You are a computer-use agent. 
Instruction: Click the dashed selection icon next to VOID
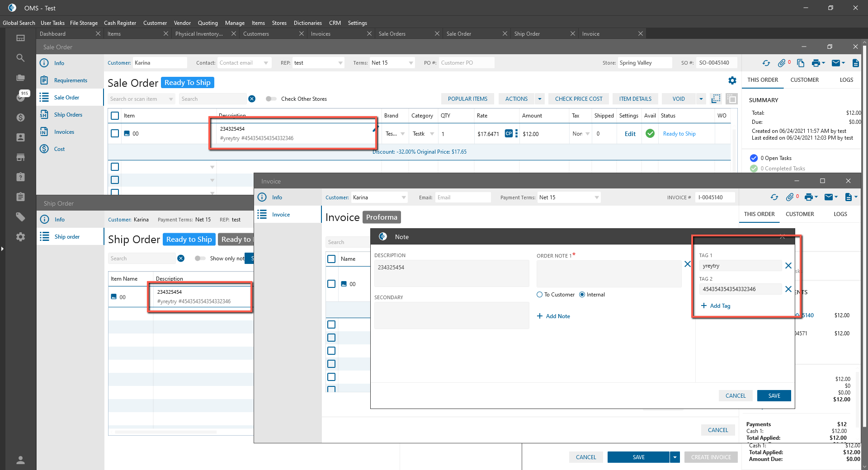(x=716, y=99)
